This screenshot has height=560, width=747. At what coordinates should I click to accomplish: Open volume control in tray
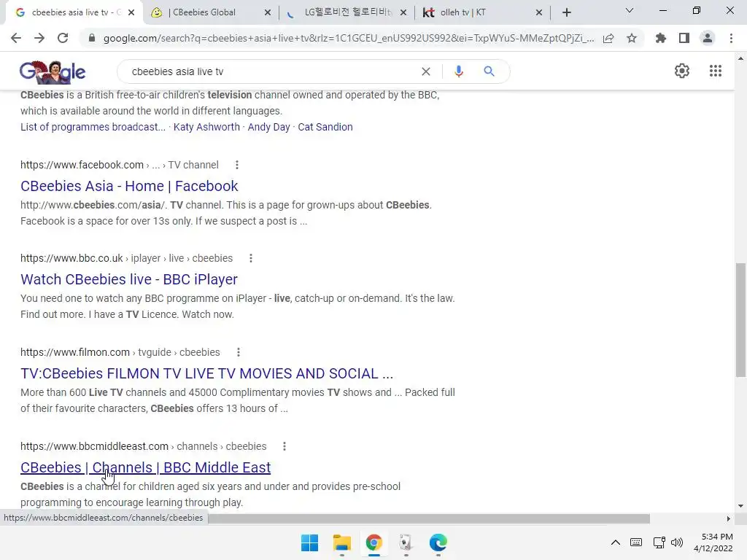676,542
